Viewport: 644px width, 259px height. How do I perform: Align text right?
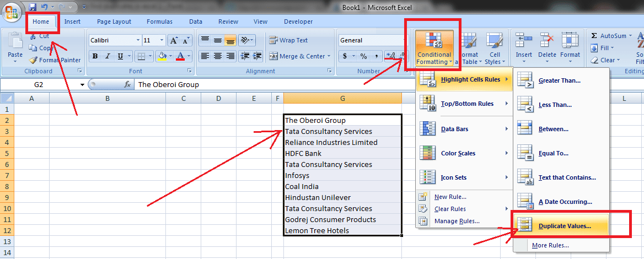coord(230,56)
